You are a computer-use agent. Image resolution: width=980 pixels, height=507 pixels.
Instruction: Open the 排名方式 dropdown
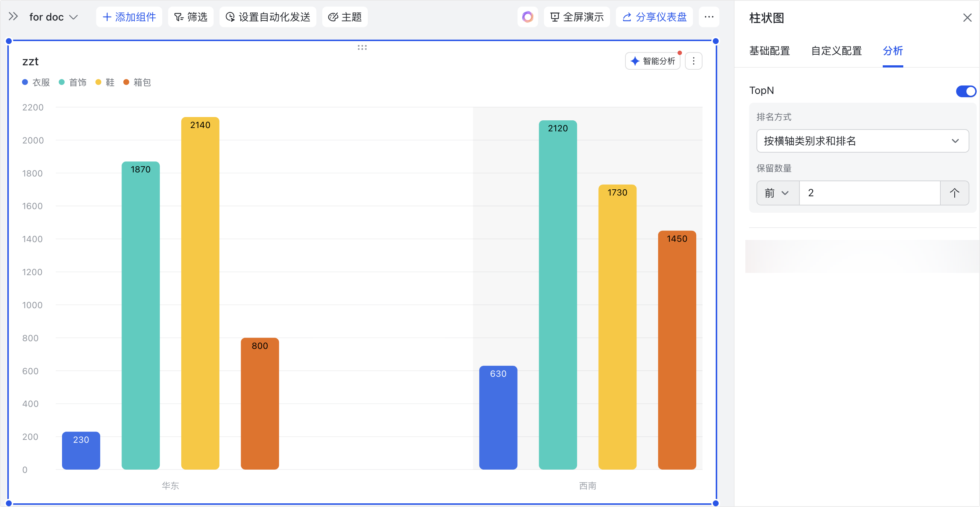(862, 141)
